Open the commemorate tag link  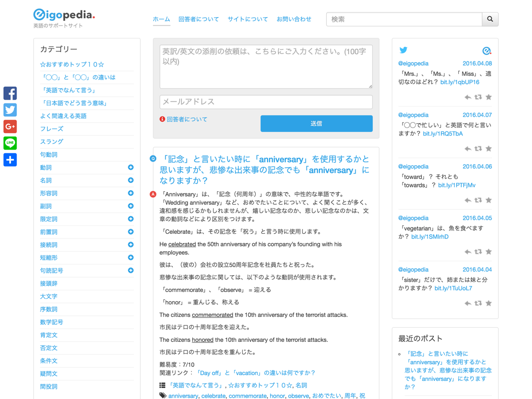(247, 396)
